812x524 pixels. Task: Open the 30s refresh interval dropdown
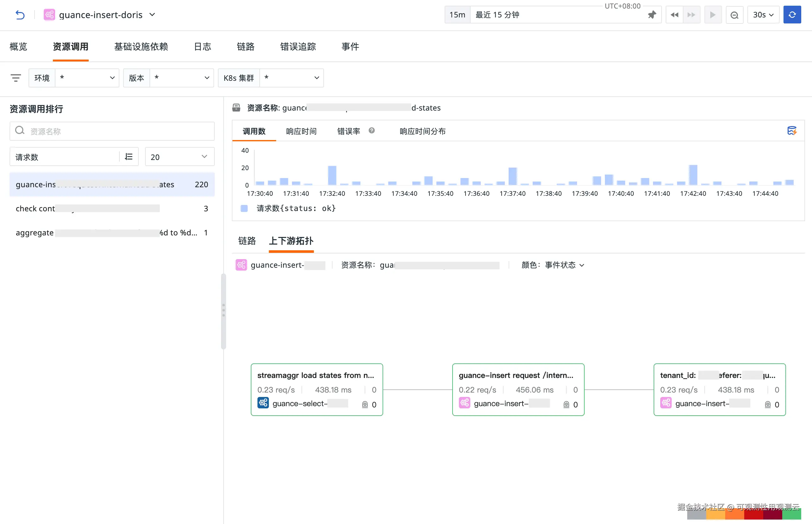tap(763, 15)
